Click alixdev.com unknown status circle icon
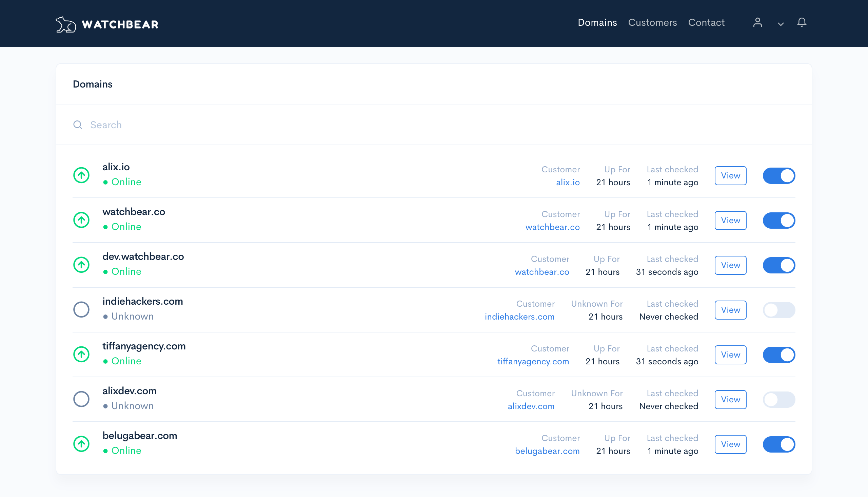Screen dimensions: 868x497 (81, 399)
